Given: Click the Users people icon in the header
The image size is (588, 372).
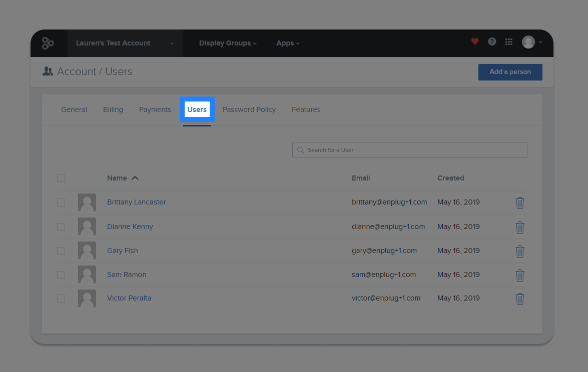Looking at the screenshot, I should click(x=47, y=71).
